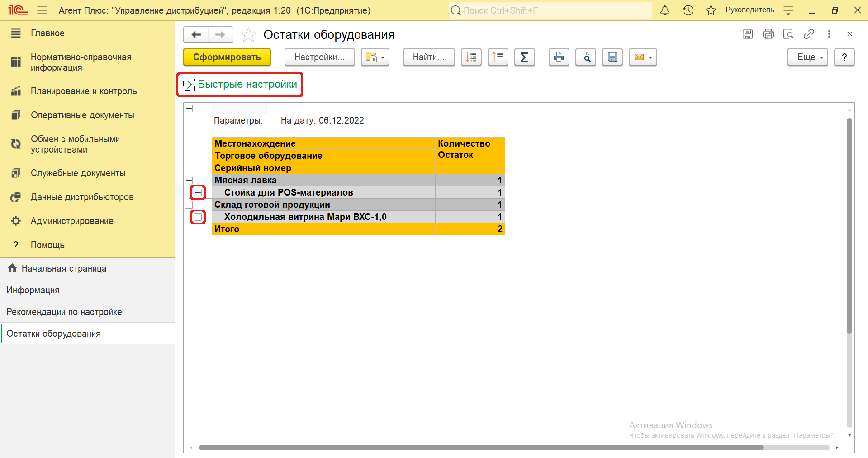
Task: Click the Руководитель user name
Action: click(749, 10)
